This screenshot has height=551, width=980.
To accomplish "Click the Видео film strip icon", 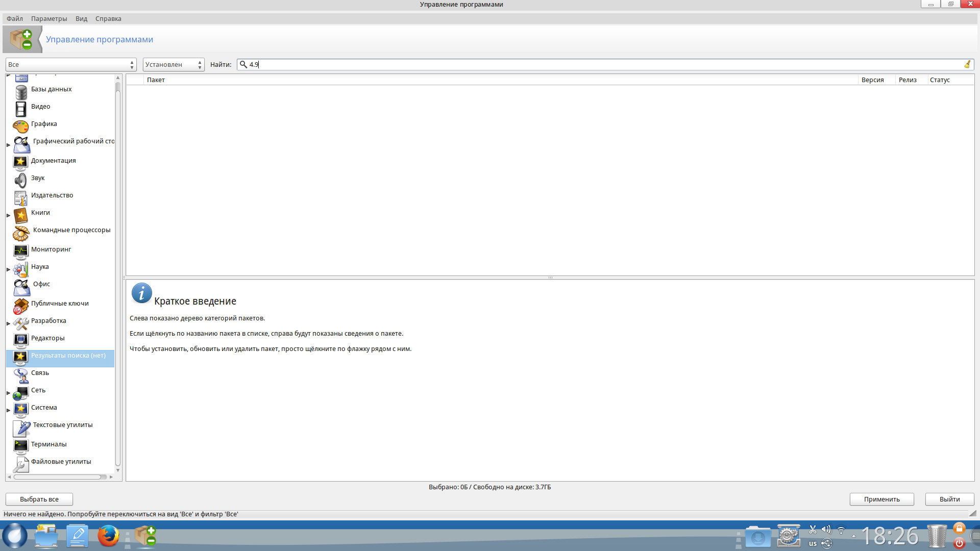I will pos(21,109).
